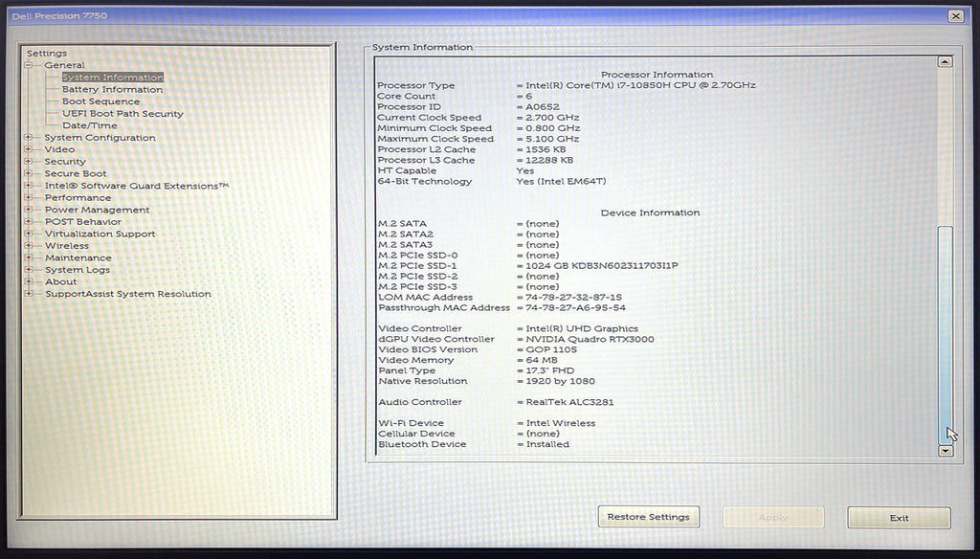Select the About label
980x559 pixels.
click(60, 282)
